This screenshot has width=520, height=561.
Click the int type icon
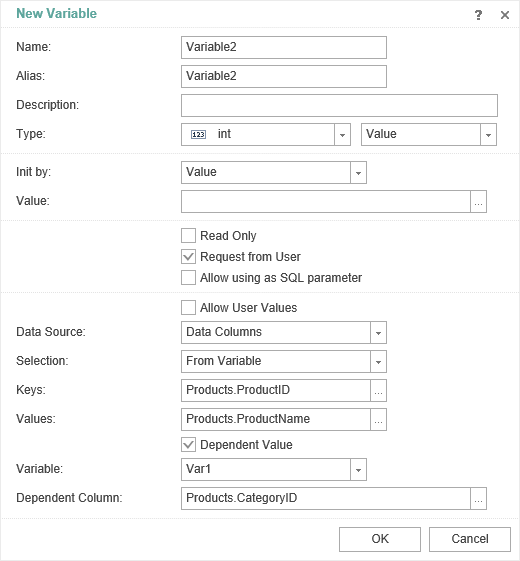click(x=198, y=135)
